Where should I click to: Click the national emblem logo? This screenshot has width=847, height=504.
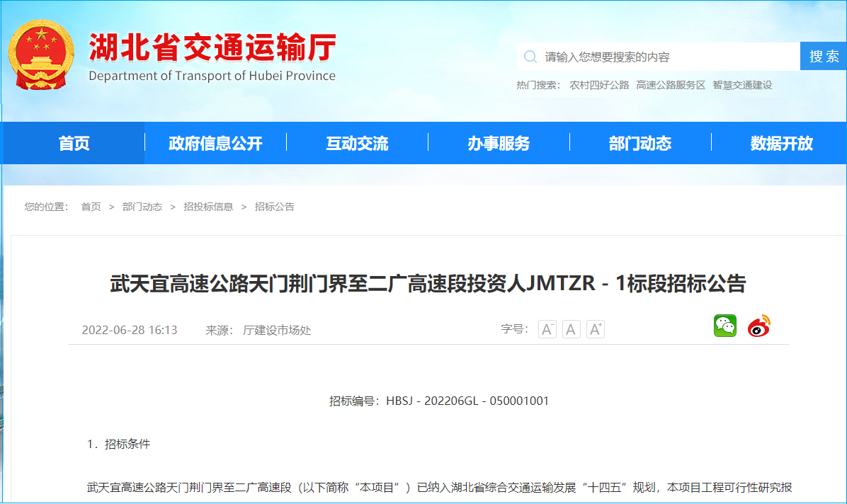point(41,55)
